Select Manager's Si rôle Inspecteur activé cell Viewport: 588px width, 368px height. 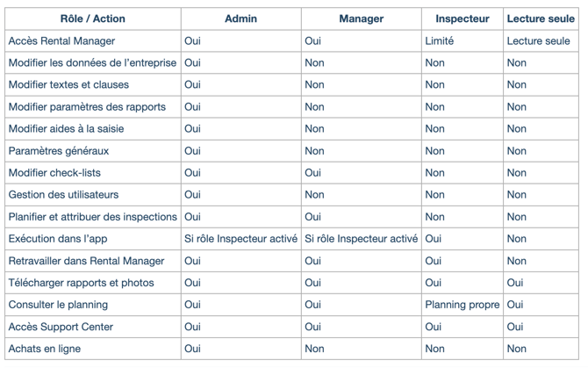361,239
